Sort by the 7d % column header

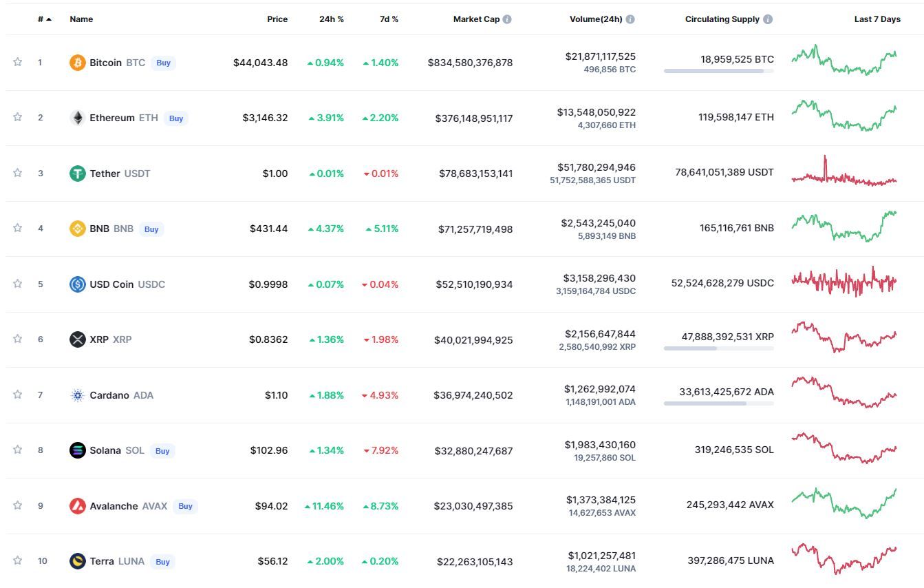(x=389, y=19)
